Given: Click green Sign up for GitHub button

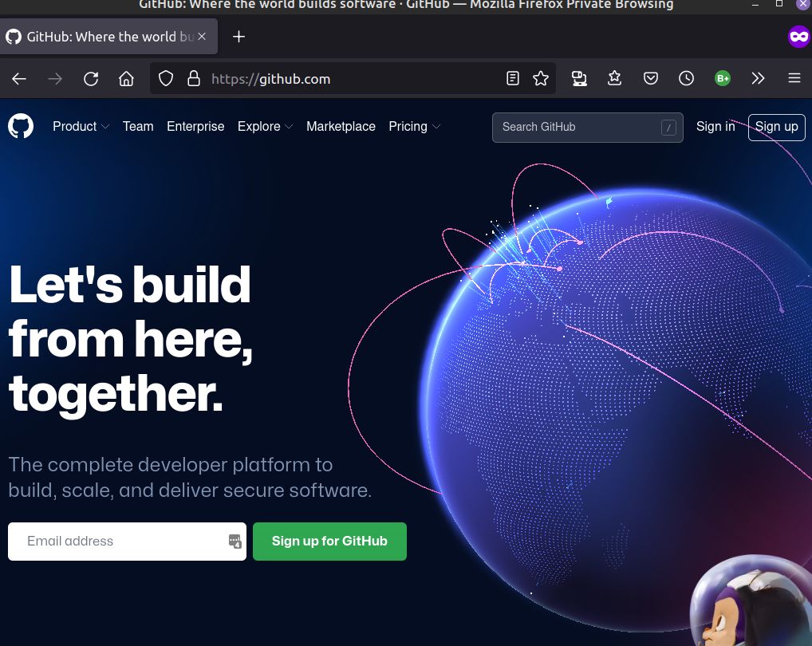Looking at the screenshot, I should click(329, 542).
